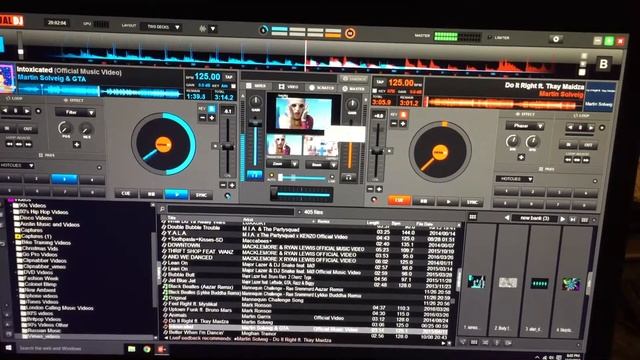Open the left deck HOTCUES dropdown
The image size is (640, 360).
pyautogui.click(x=18, y=165)
